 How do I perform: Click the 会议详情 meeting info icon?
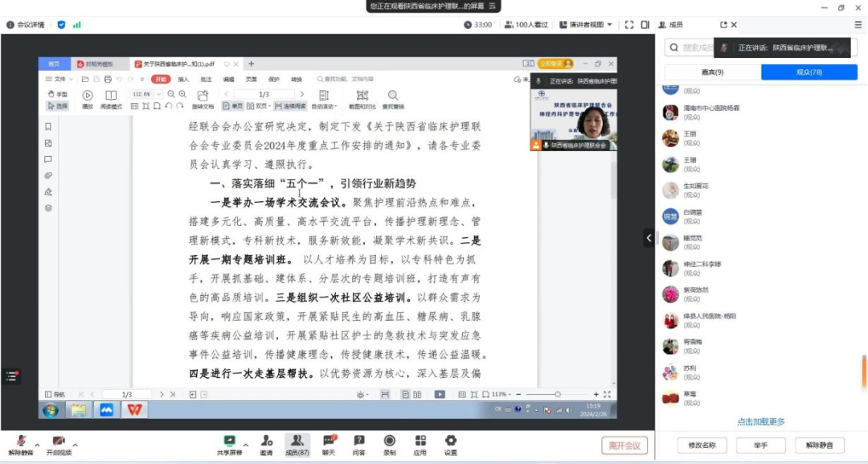[26, 25]
